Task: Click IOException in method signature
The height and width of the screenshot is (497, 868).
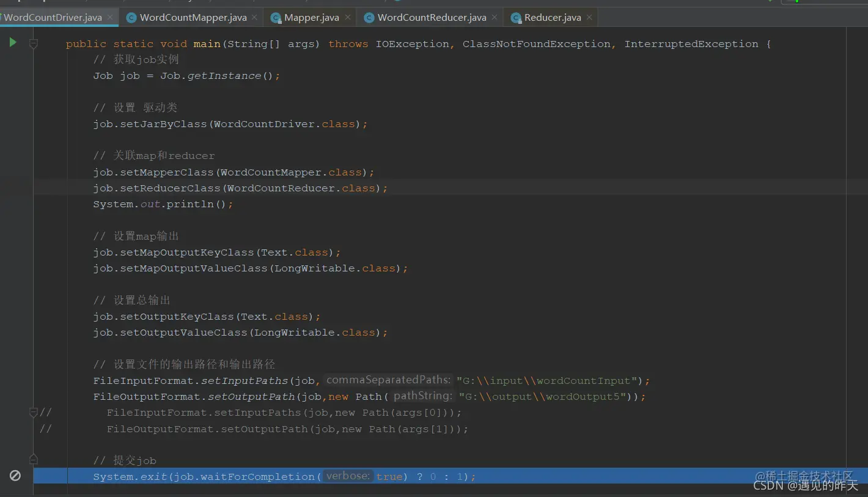Action: pyautogui.click(x=412, y=44)
